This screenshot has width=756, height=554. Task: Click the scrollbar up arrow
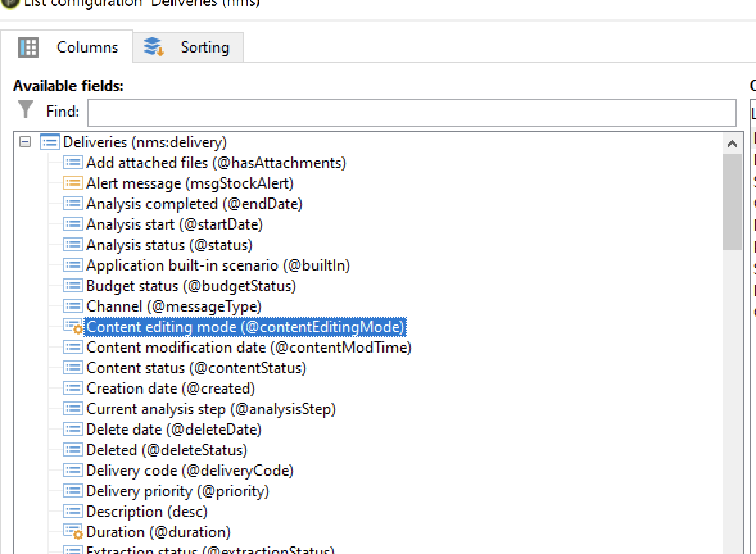pyautogui.click(x=732, y=144)
